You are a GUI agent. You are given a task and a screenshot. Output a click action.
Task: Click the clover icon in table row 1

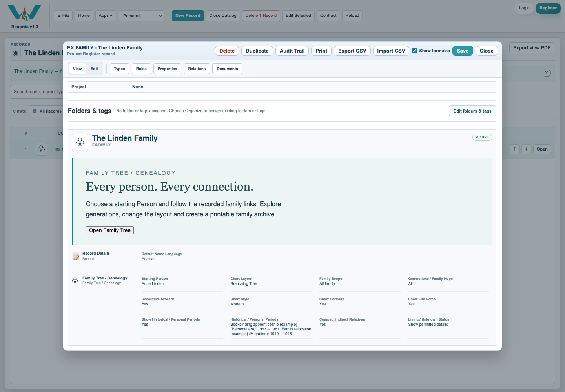(x=41, y=149)
